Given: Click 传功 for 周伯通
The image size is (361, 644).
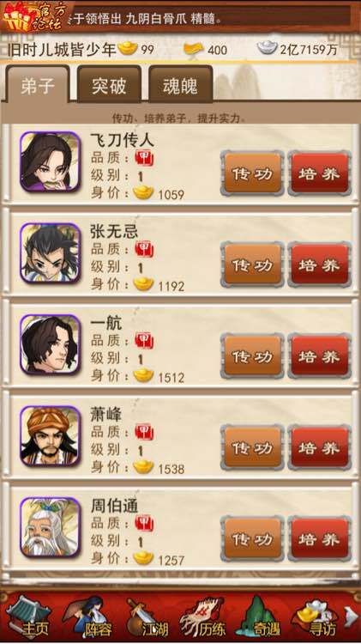Looking at the screenshot, I should click(252, 539).
